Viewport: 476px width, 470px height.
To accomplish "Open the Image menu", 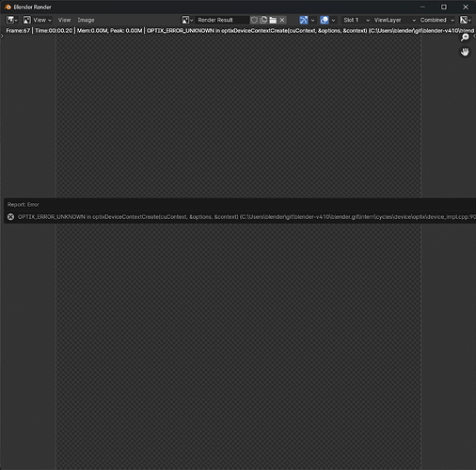I will [86, 20].
